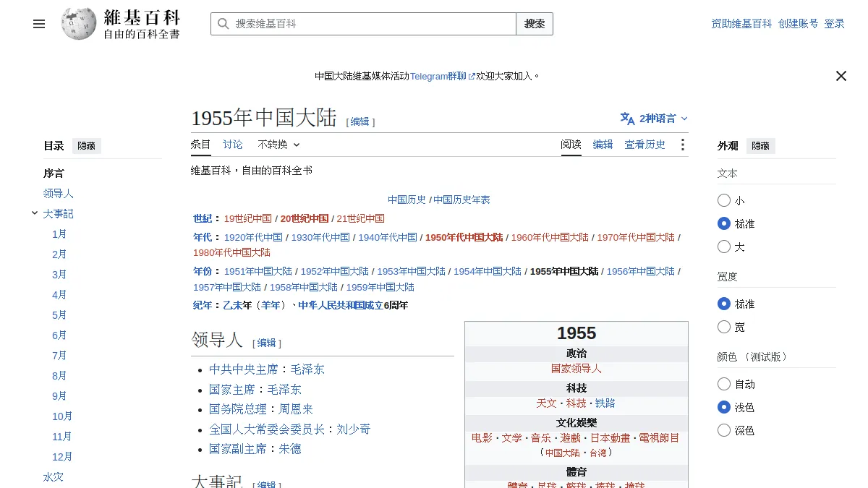868x488 pixels.
Task: Click the search magnifier icon
Action: (223, 24)
